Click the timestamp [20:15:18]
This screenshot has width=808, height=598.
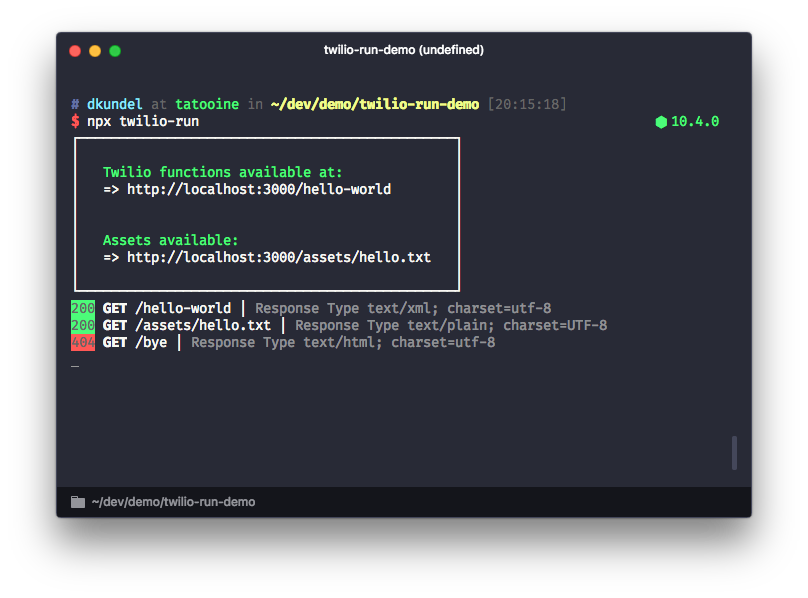click(527, 104)
